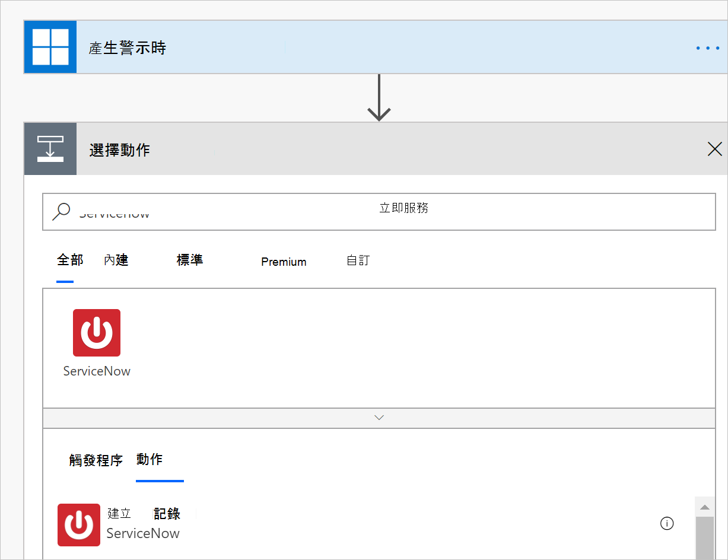The width and height of the screenshot is (728, 560).
Task: Open the ellipsis menu on 產生警示時
Action: [x=707, y=48]
